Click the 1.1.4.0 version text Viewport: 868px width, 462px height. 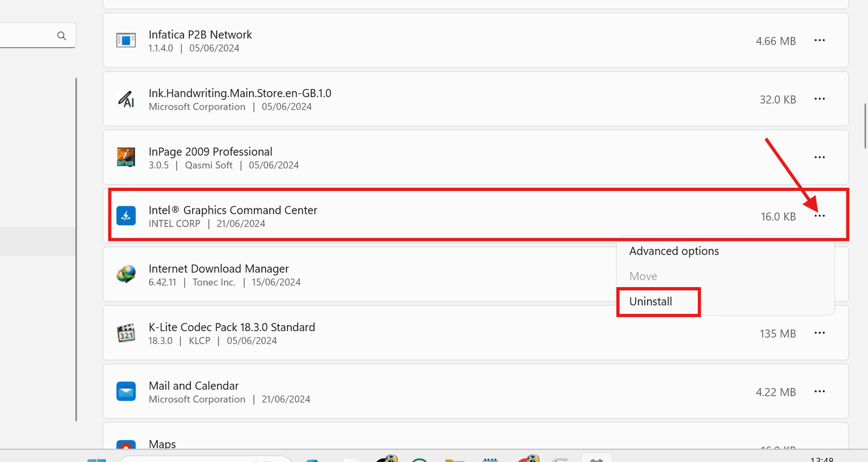[x=161, y=48]
